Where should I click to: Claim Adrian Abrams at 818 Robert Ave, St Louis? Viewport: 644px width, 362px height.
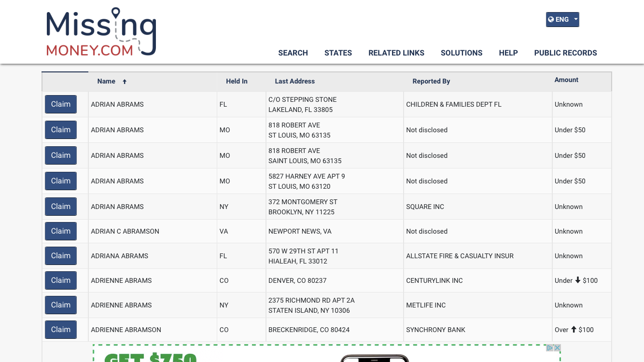61,130
